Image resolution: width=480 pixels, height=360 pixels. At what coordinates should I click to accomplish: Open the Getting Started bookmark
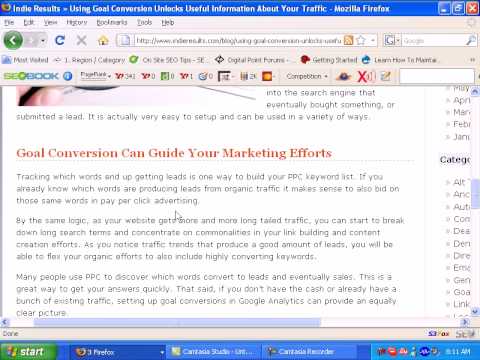click(329, 60)
